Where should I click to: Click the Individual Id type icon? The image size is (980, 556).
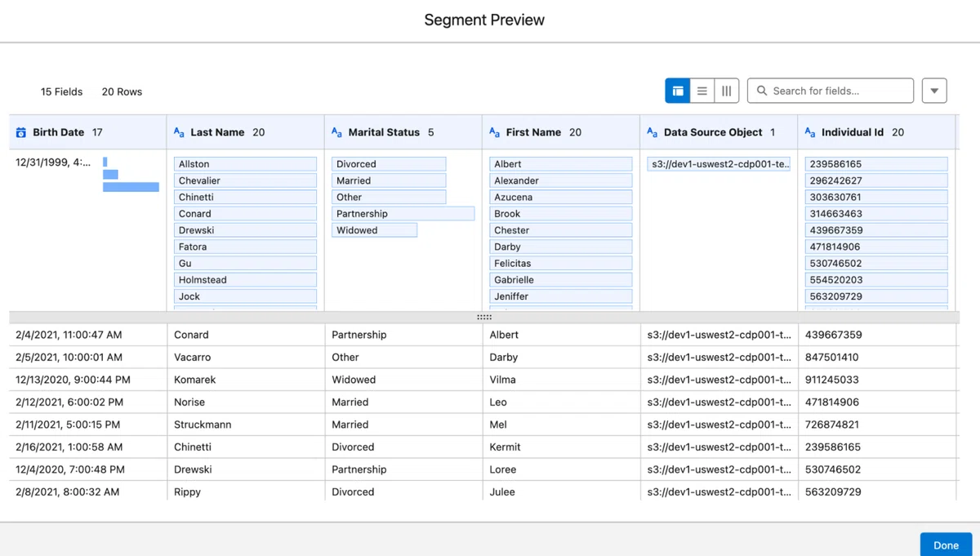810,132
